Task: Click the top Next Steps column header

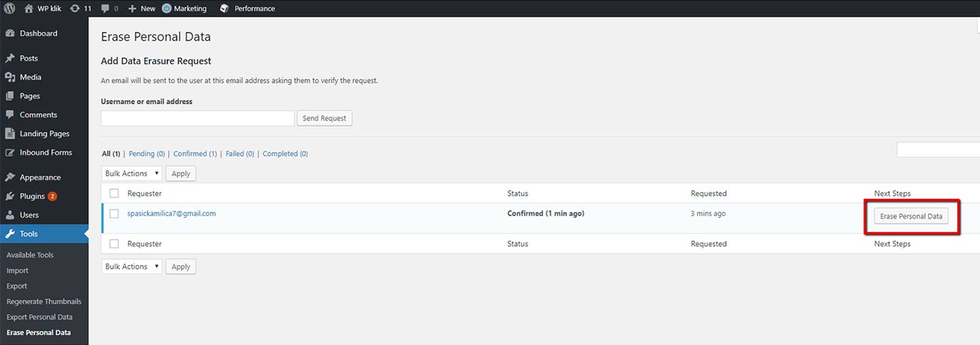Action: tap(893, 194)
